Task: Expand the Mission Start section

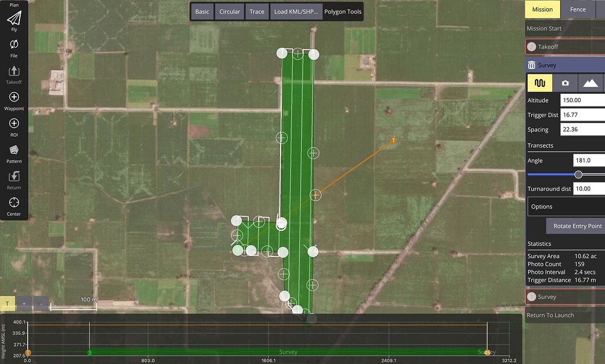Action: (x=565, y=28)
